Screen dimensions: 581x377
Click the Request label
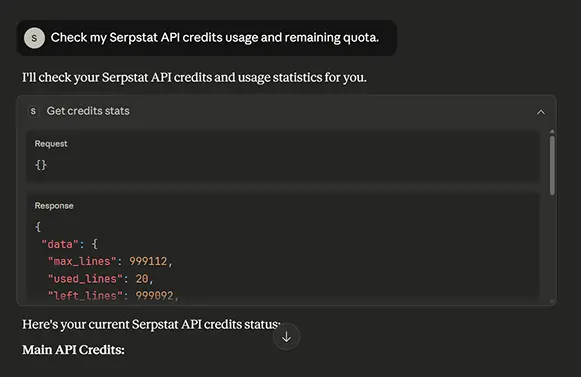point(51,144)
